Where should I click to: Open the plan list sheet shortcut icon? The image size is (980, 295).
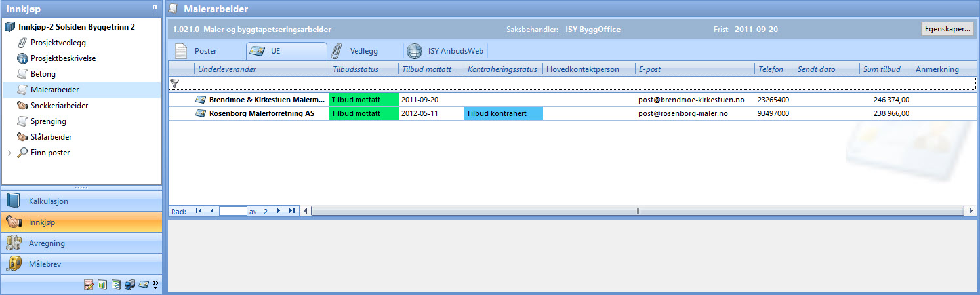point(115,285)
